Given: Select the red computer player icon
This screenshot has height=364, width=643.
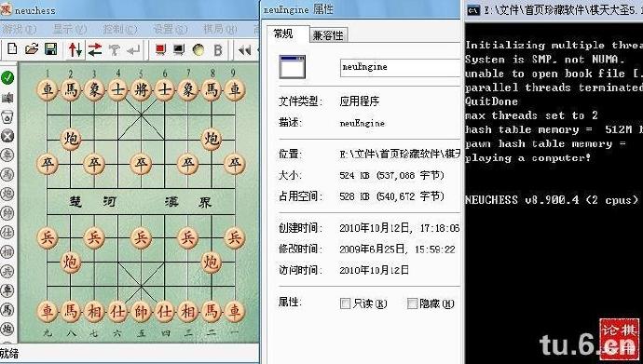Looking at the screenshot, I should tap(160, 50).
